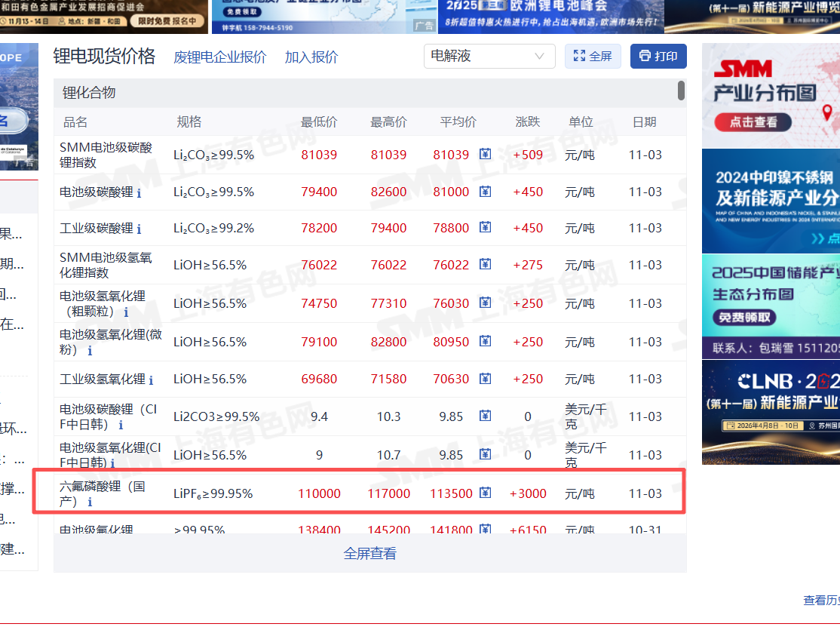Select the 锂电现货价格 heading

[105, 57]
